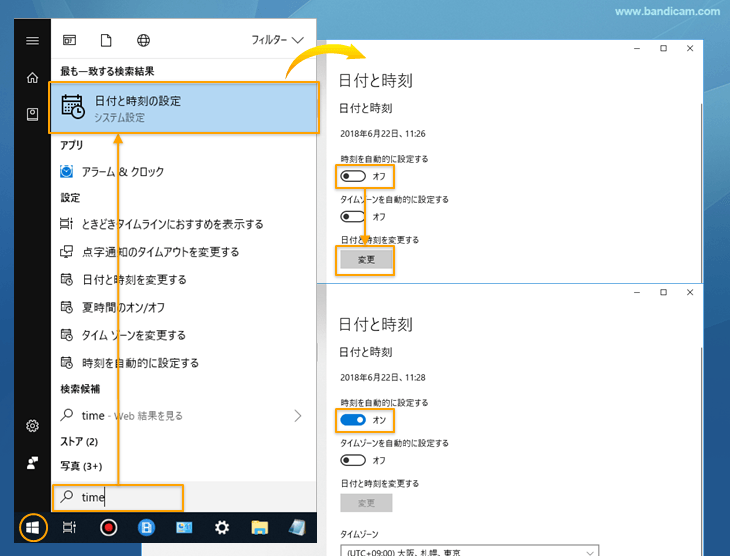Click the Apps filter icon

pyautogui.click(x=70, y=41)
